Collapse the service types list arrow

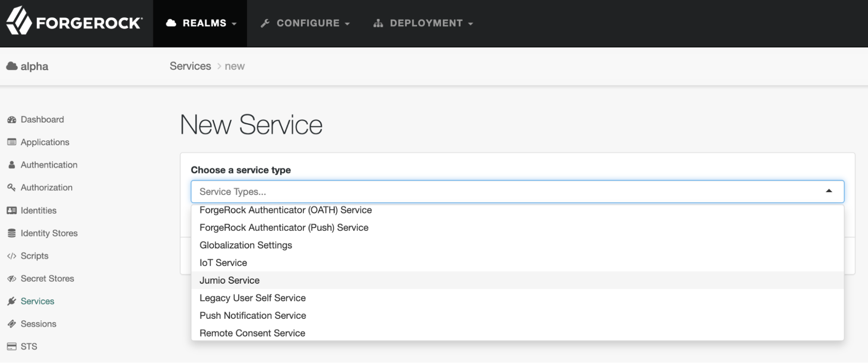pos(828,191)
